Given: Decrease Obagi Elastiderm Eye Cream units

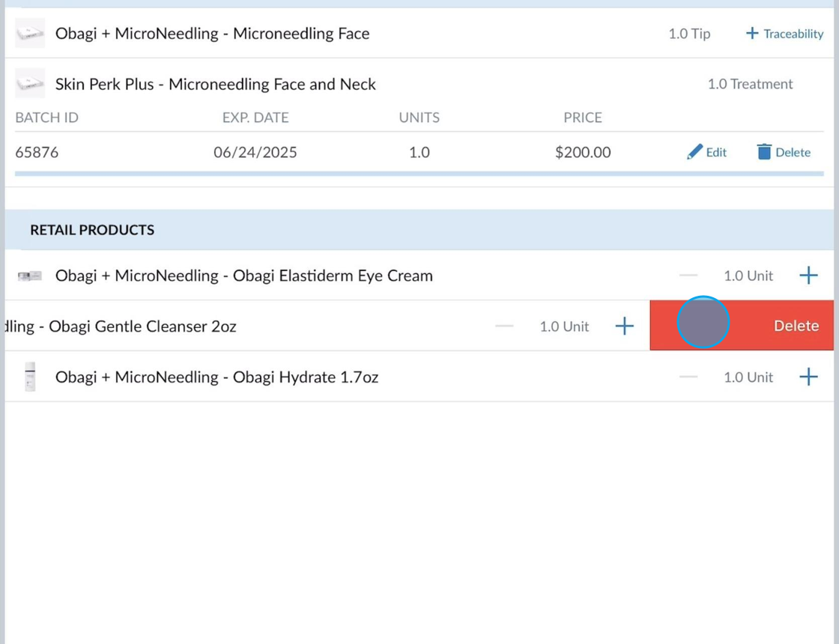Looking at the screenshot, I should click(688, 276).
